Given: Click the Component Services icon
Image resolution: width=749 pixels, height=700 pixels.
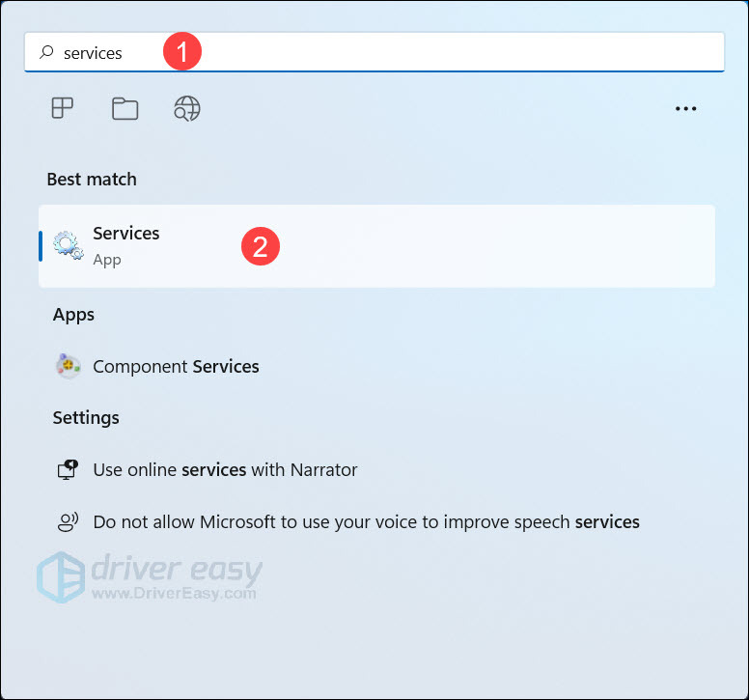Looking at the screenshot, I should [x=68, y=366].
